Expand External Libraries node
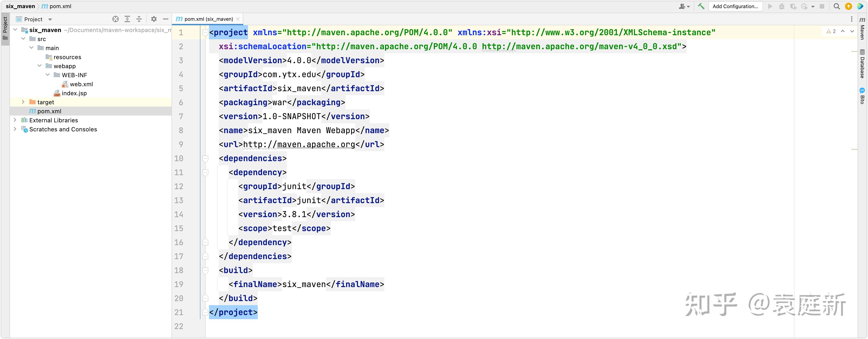The image size is (868, 339). pos(15,120)
